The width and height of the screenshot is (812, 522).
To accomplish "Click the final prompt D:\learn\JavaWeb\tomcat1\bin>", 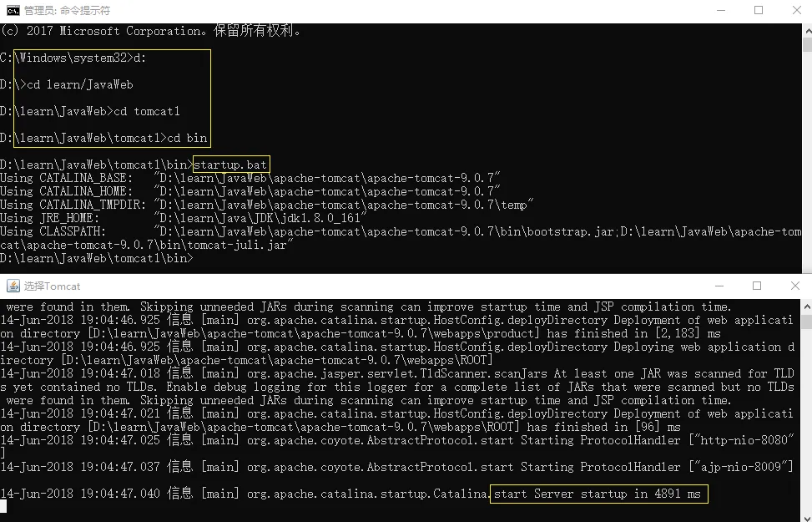I will (x=96, y=258).
